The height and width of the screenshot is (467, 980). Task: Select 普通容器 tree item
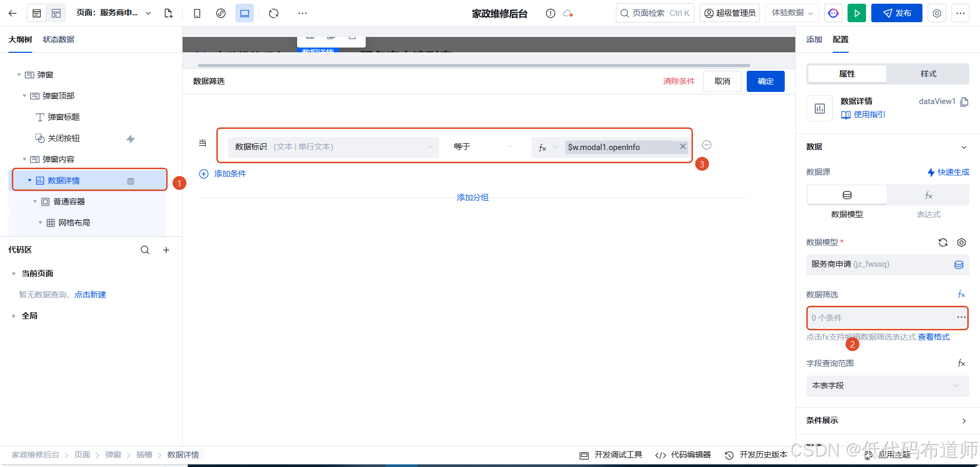[x=69, y=202]
